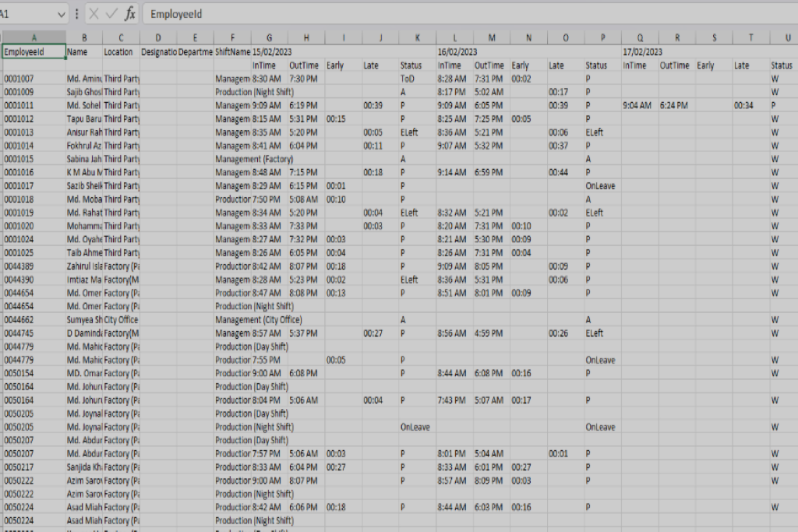Click the Enter checkmark formula bar icon
Image resolution: width=798 pixels, height=532 pixels.
coord(111,14)
